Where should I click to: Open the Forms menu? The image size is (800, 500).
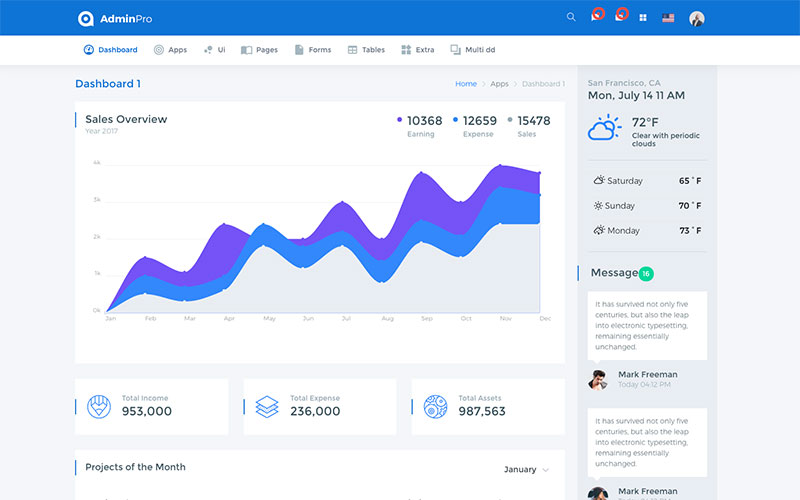pyautogui.click(x=313, y=49)
